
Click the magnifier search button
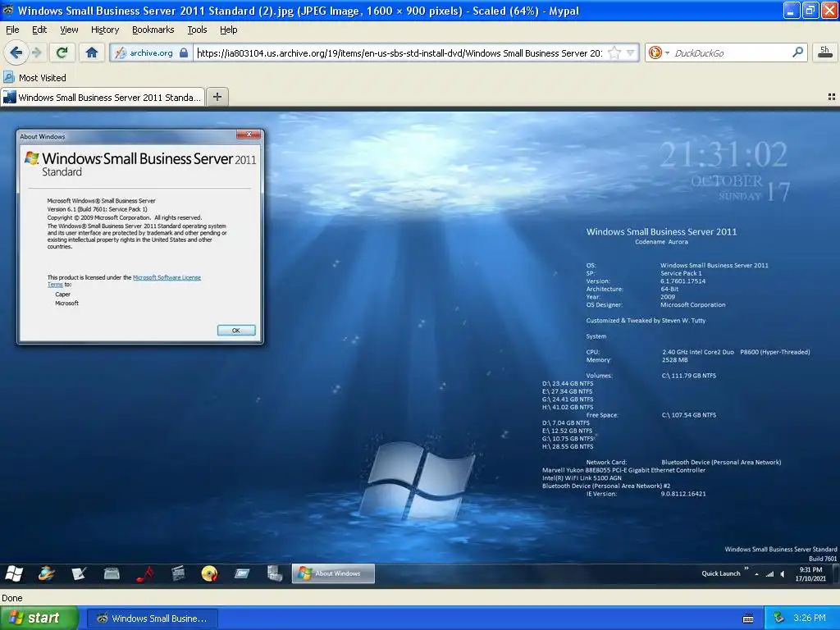(x=797, y=52)
